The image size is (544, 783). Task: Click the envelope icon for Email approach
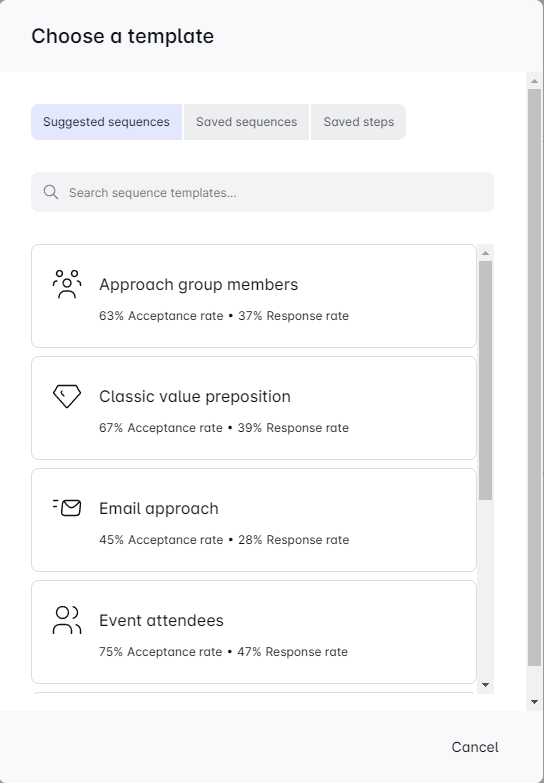[66, 508]
